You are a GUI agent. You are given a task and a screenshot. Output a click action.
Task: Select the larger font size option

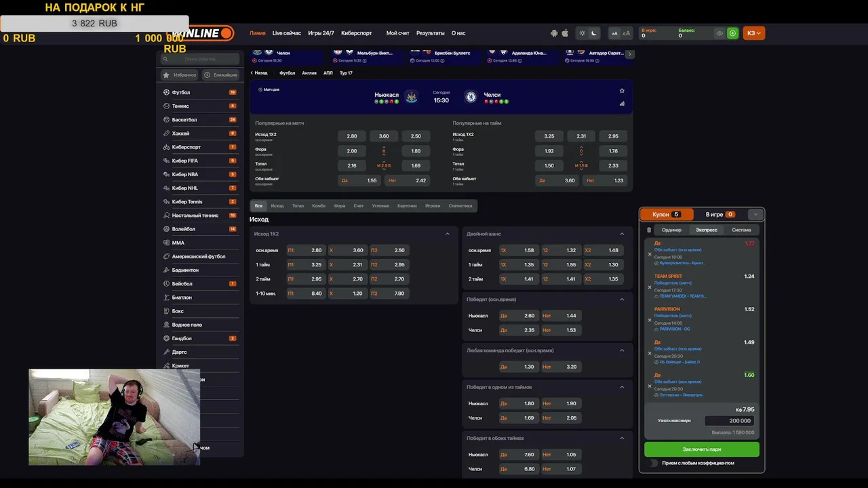click(626, 33)
